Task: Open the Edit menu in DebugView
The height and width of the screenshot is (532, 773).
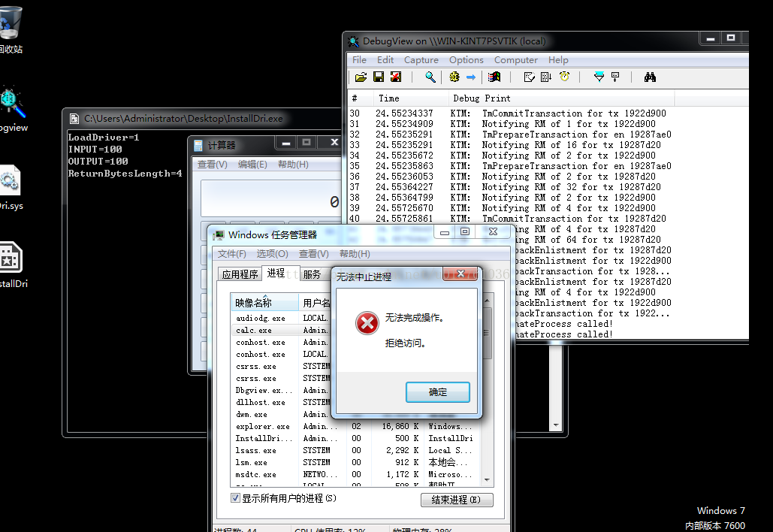Action: click(x=385, y=59)
